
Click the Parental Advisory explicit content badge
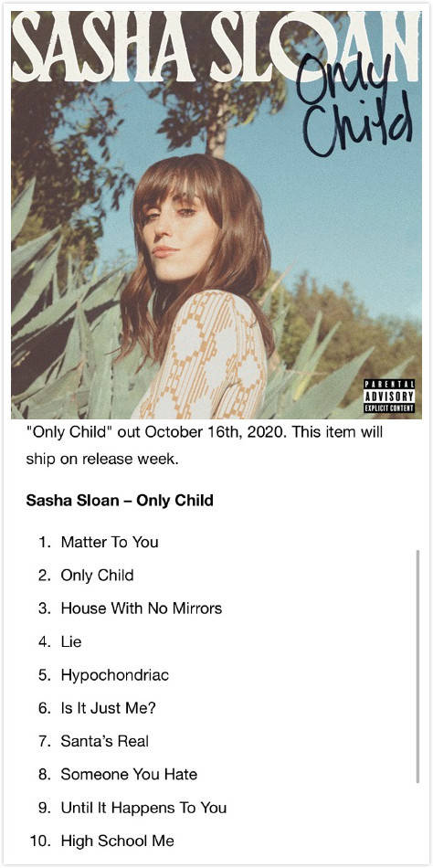(389, 397)
